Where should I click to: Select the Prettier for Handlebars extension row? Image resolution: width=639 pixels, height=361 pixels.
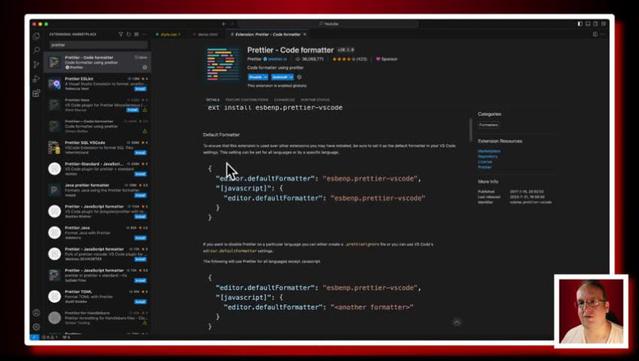pos(98,318)
